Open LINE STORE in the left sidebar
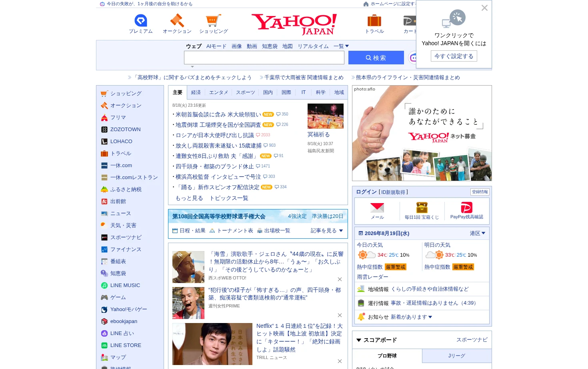Viewport: 588px width, 369px height. pos(121,345)
